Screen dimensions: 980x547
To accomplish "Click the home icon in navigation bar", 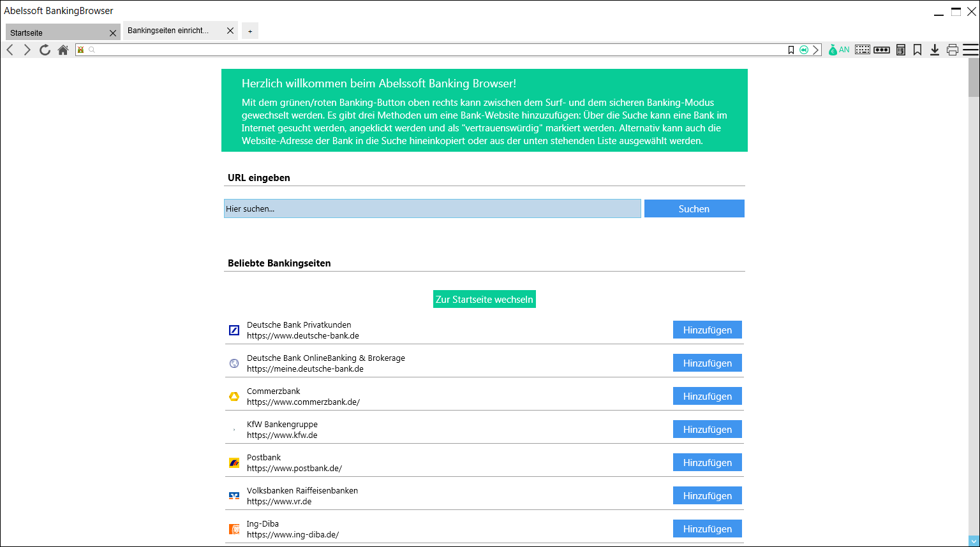I will (63, 50).
